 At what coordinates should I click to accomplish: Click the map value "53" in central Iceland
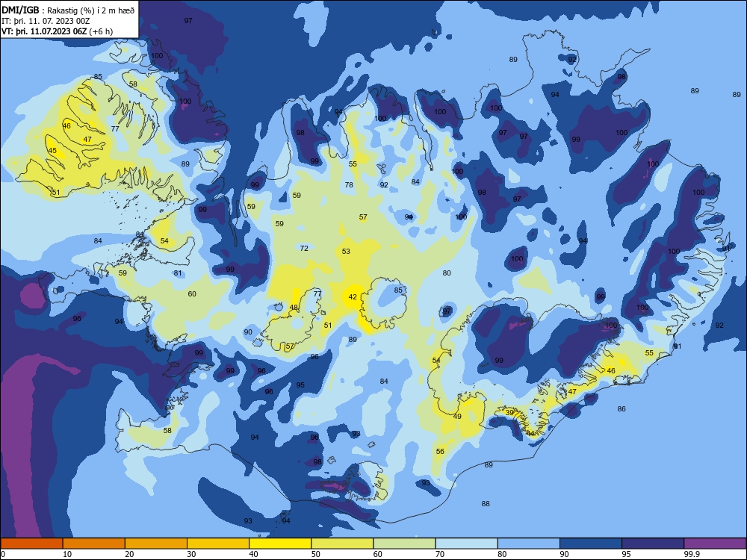coord(346,251)
